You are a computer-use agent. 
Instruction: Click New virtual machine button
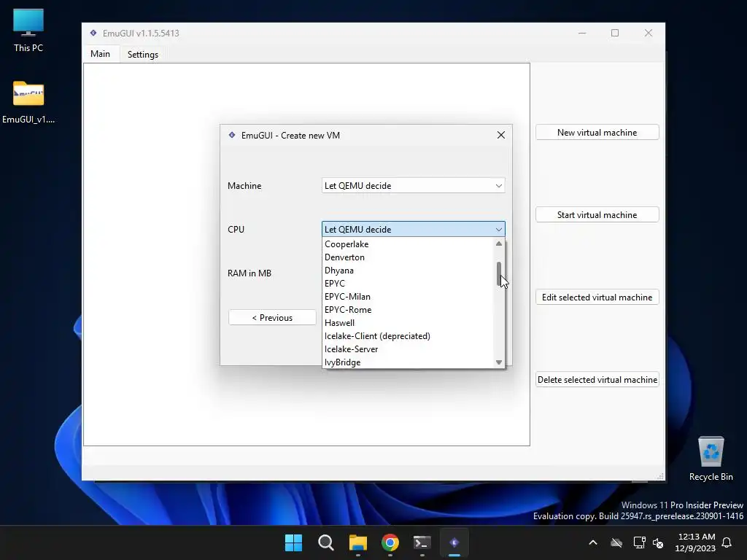[x=597, y=133]
